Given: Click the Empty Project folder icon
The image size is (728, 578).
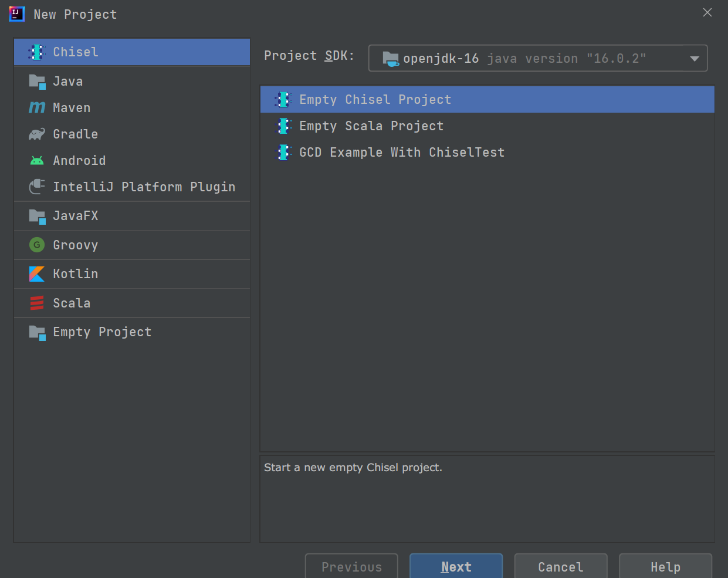Looking at the screenshot, I should [37, 332].
